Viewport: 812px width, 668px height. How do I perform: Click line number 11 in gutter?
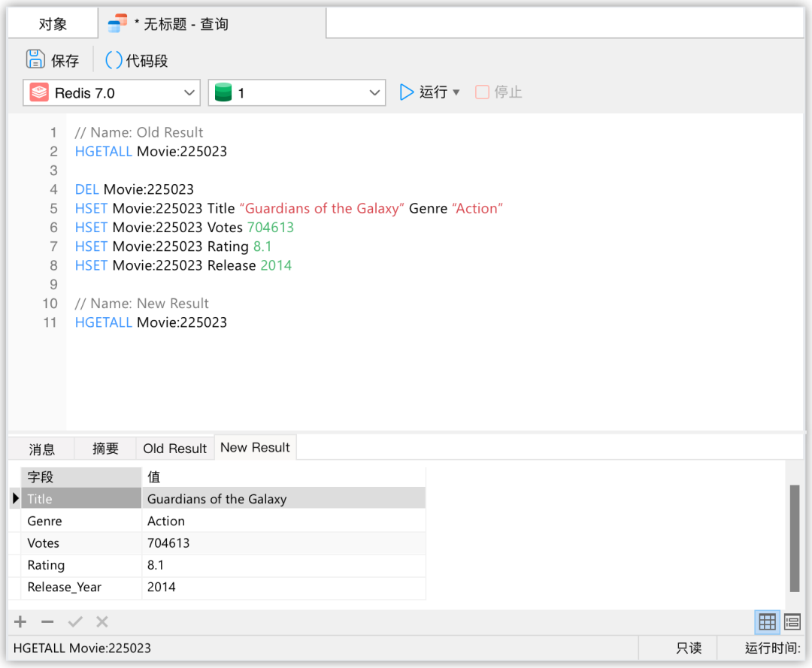50,322
